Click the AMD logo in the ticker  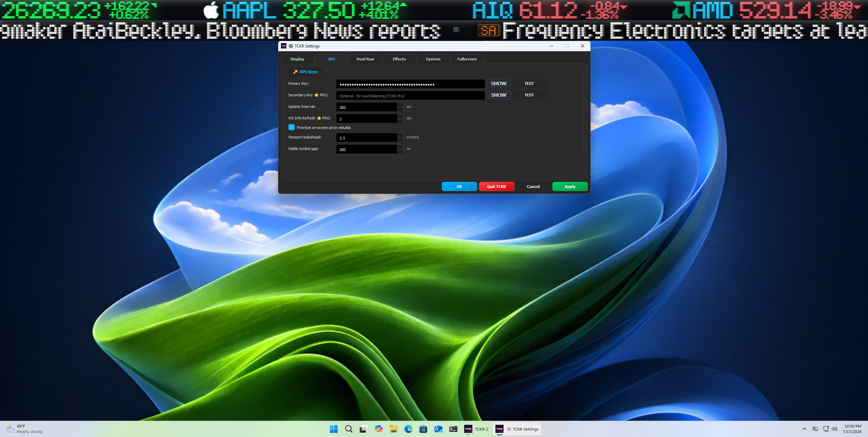681,10
